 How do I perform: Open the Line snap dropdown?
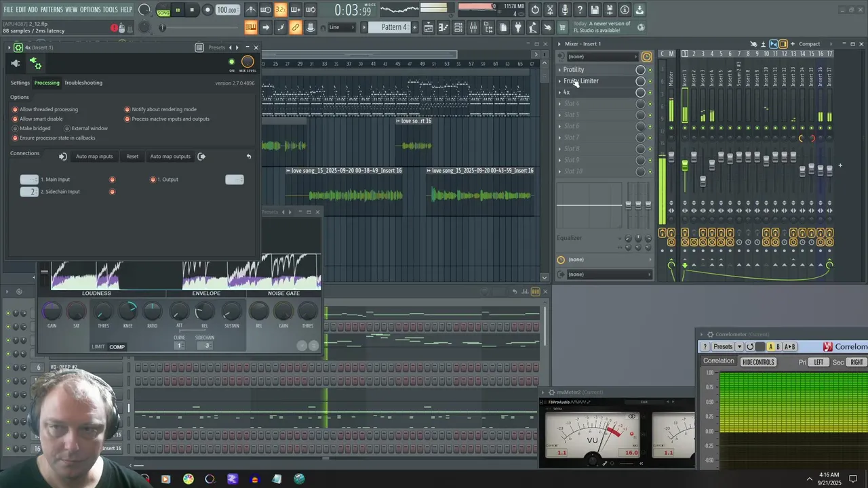(342, 27)
